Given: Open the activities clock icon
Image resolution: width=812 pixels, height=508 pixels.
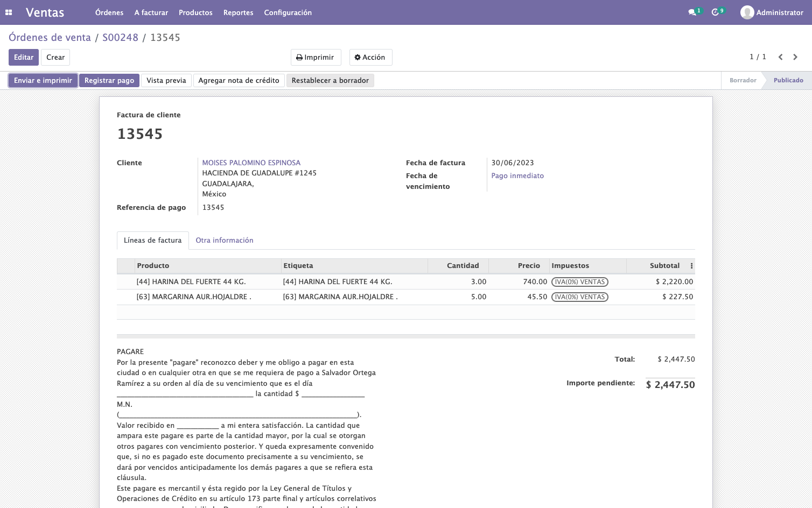Looking at the screenshot, I should pos(715,12).
